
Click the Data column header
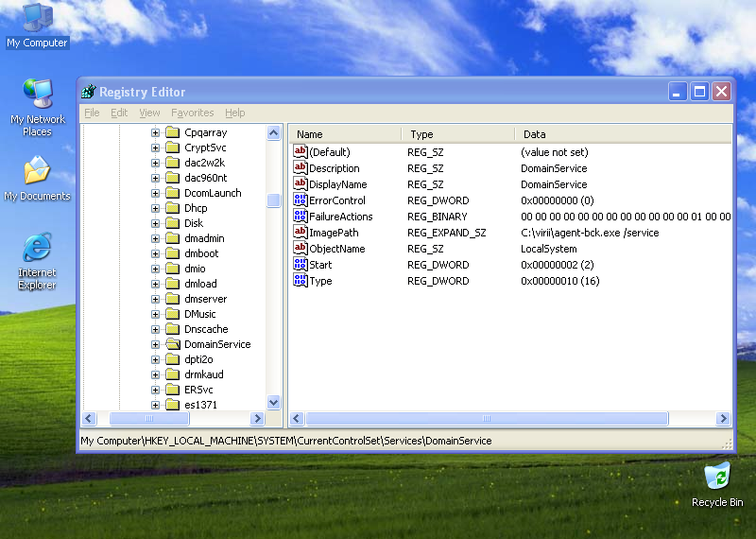click(x=624, y=134)
